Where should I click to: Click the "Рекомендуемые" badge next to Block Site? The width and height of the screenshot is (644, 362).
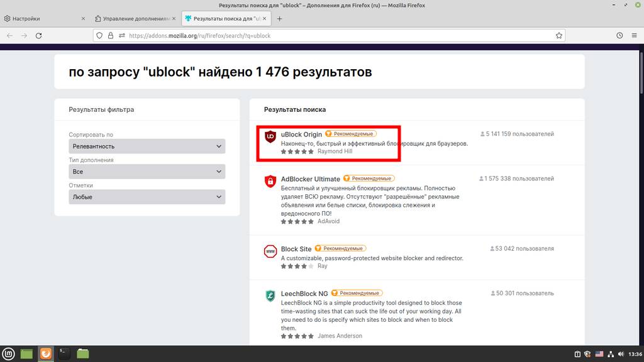click(340, 249)
